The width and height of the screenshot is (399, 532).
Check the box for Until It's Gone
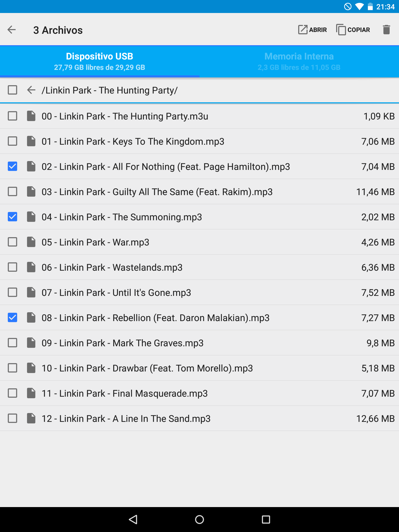(12, 292)
